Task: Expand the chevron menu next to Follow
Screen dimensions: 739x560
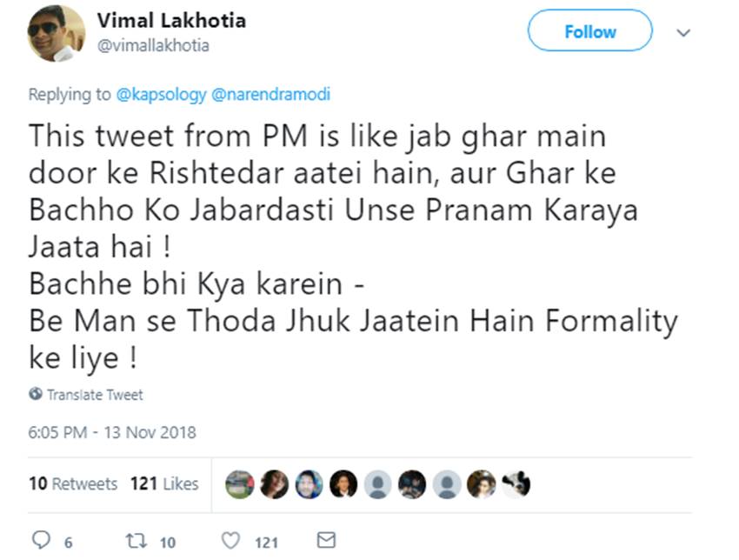Action: click(x=683, y=32)
